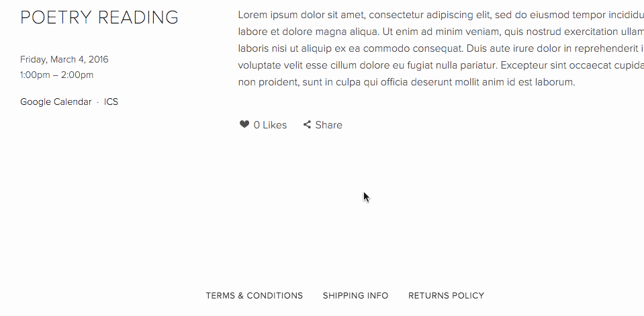Image resolution: width=644 pixels, height=316 pixels.
Task: Add the event via the Google Calendar link
Action: [56, 102]
